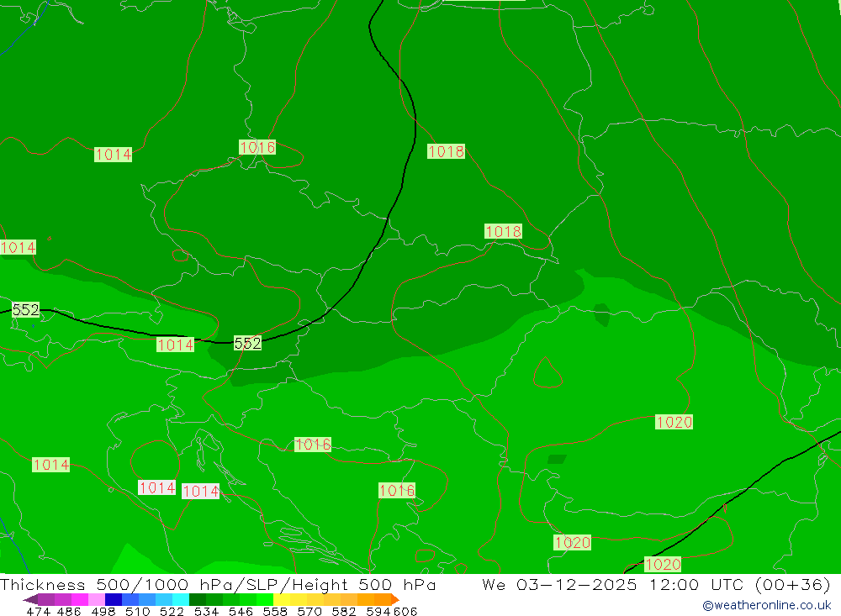Click the legend value 486
841x616 pixels.
69,611
